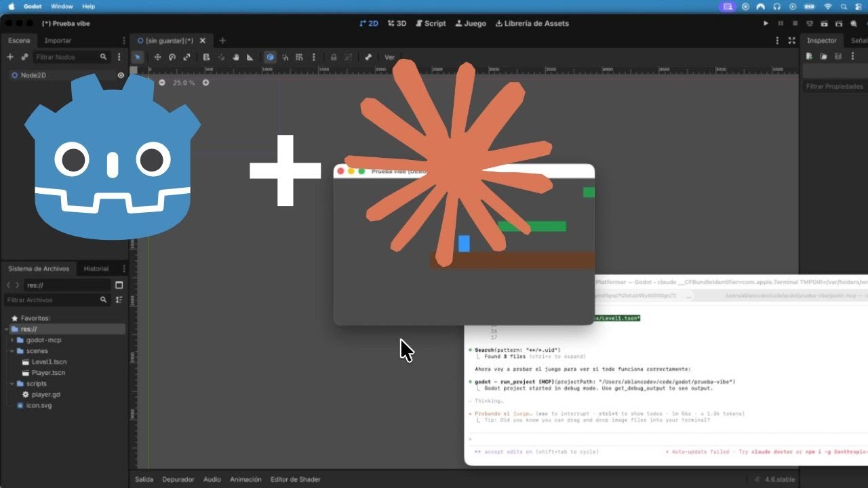Toggle smart snap in the toolbar
868x488 pixels.
(285, 57)
